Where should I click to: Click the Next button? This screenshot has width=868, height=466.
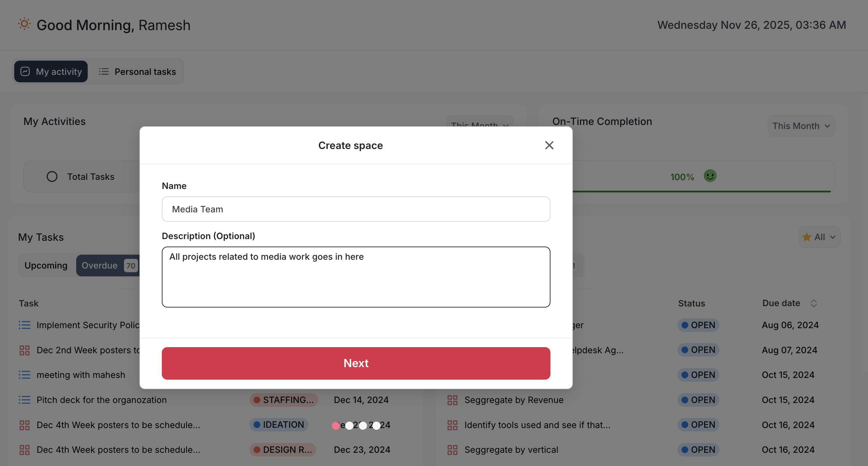click(x=356, y=363)
